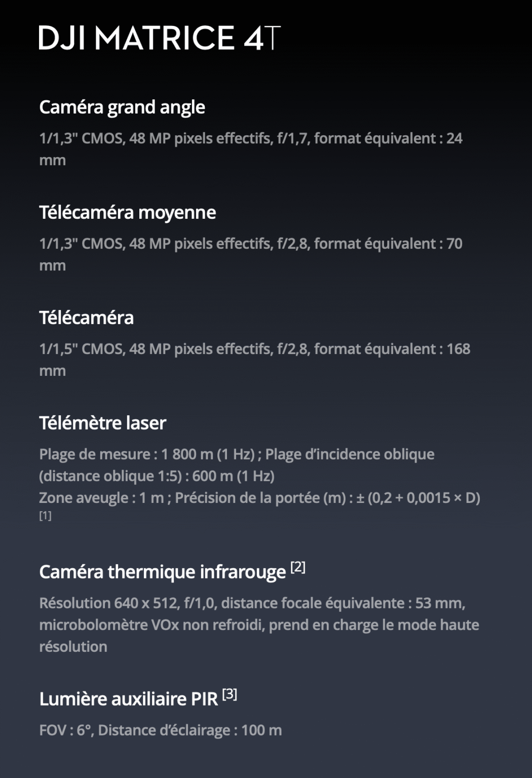Click the Résolution 640 x 512 text

pos(109,603)
